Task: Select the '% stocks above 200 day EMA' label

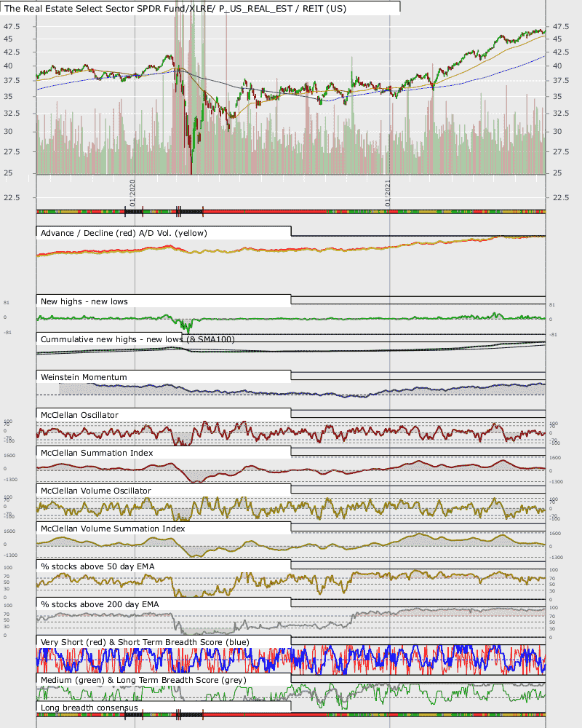Action: 100,604
